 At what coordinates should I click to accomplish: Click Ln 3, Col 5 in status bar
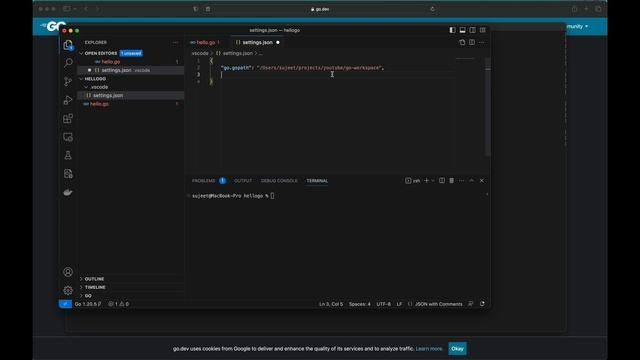[x=331, y=304]
